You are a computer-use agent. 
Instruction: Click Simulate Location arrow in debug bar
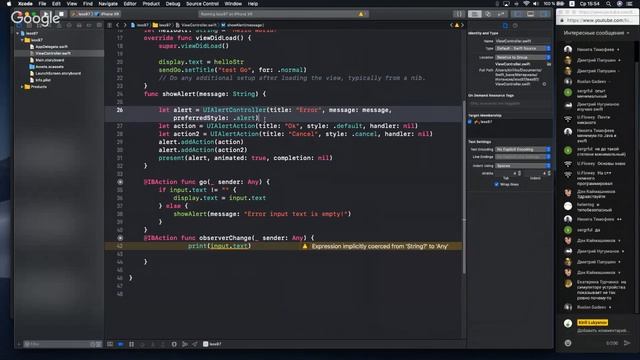195,344
